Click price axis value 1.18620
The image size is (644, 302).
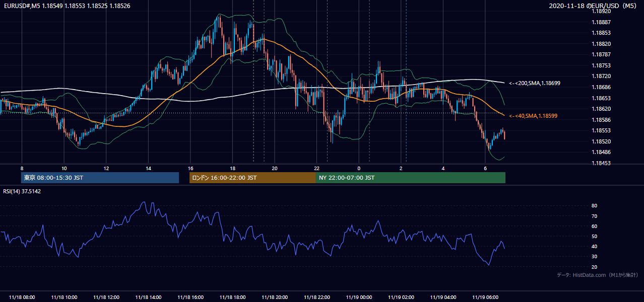601,109
